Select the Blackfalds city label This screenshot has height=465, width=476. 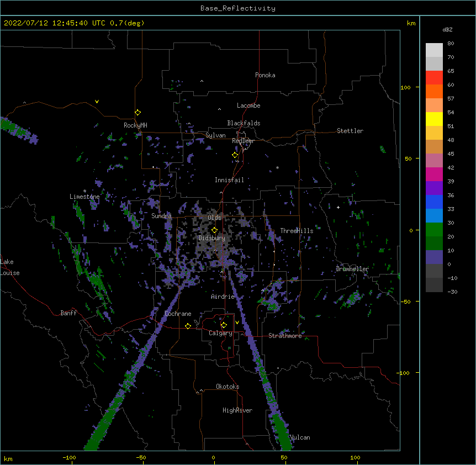pyautogui.click(x=244, y=123)
